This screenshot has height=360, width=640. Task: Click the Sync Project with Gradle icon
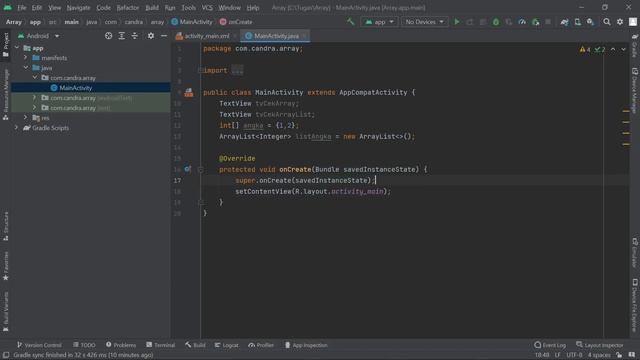pos(564,22)
